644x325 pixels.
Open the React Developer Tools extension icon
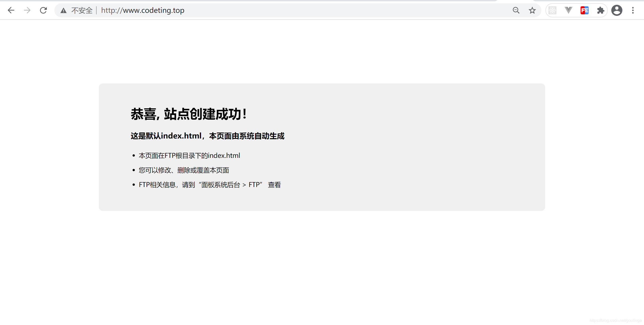552,10
